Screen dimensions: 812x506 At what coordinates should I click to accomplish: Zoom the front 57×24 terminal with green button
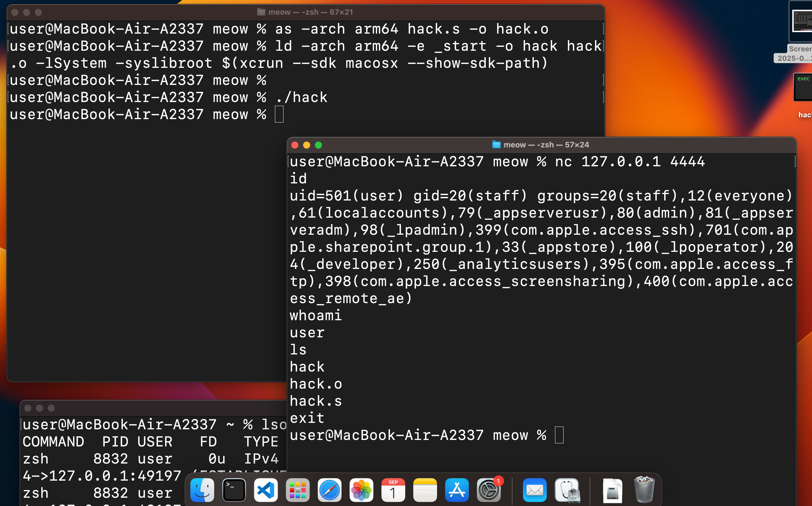318,145
